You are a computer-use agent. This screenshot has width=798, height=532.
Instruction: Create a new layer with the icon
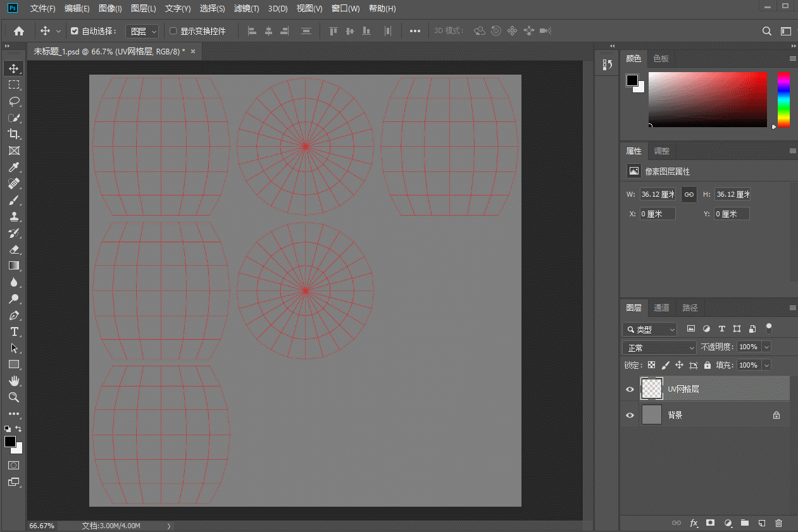point(762,523)
